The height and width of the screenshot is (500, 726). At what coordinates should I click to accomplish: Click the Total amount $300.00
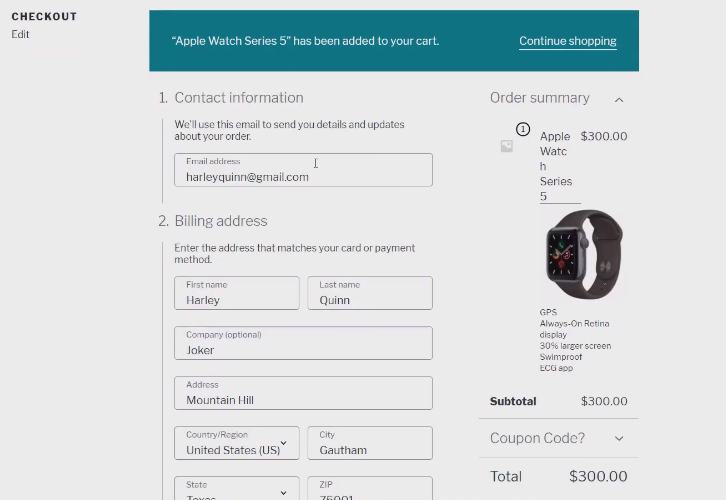click(598, 476)
